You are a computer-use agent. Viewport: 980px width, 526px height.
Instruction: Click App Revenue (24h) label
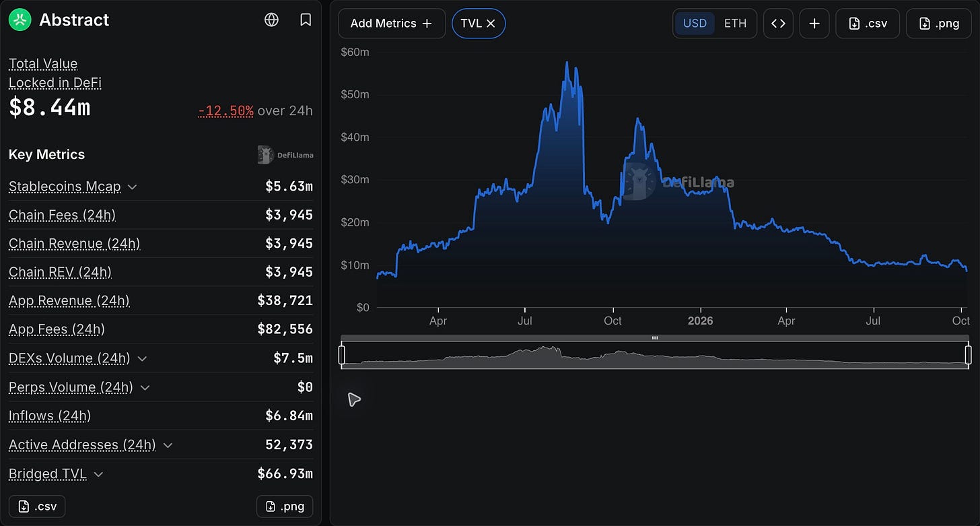(69, 301)
